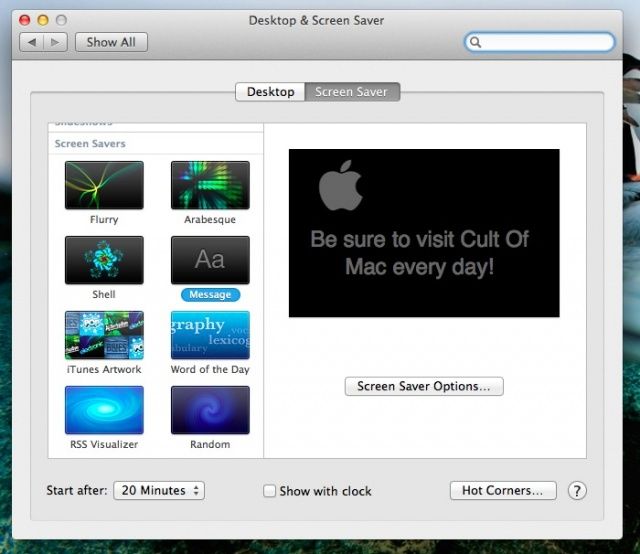
Task: Go back with the left arrow button
Action: click(x=32, y=42)
